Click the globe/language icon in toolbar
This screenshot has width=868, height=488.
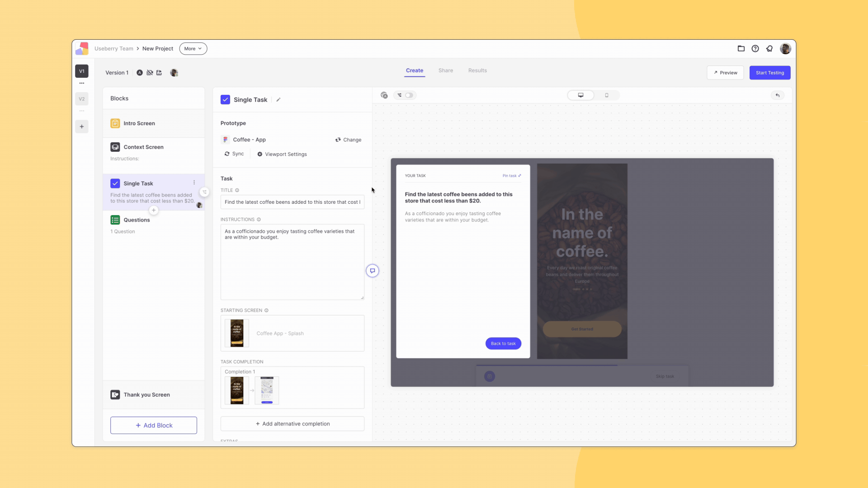(384, 95)
